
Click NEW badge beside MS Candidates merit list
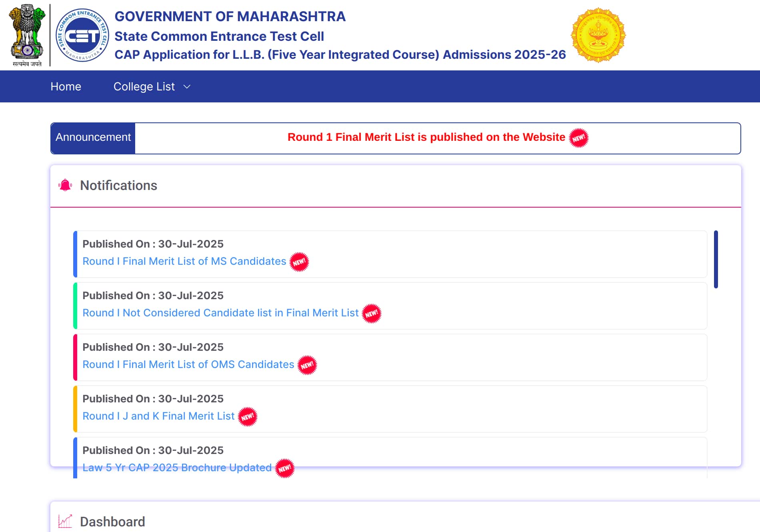click(x=299, y=262)
